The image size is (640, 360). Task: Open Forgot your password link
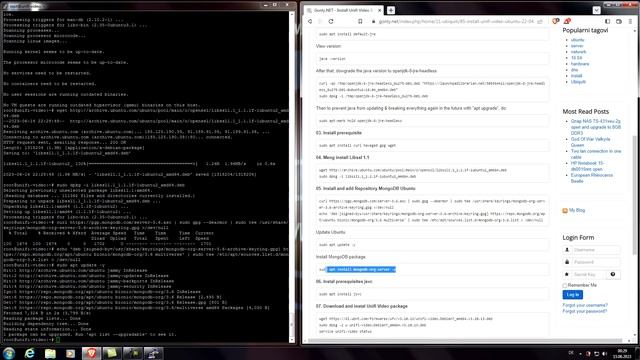pos(584,311)
